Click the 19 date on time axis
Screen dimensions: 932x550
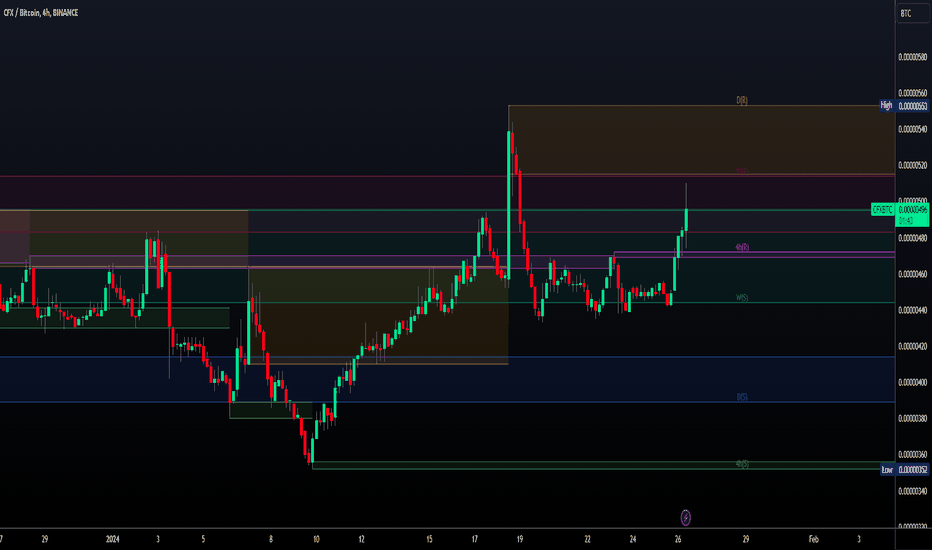coord(519,539)
